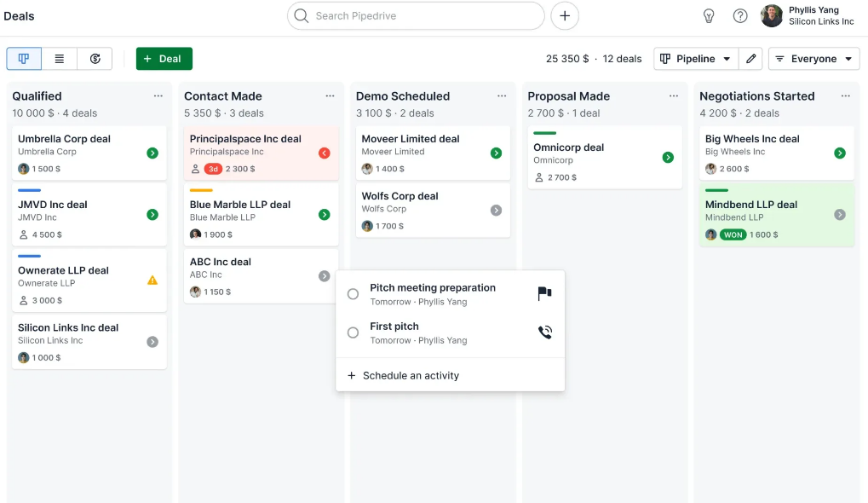
Task: Open the Pipeline dropdown
Action: coord(696,59)
